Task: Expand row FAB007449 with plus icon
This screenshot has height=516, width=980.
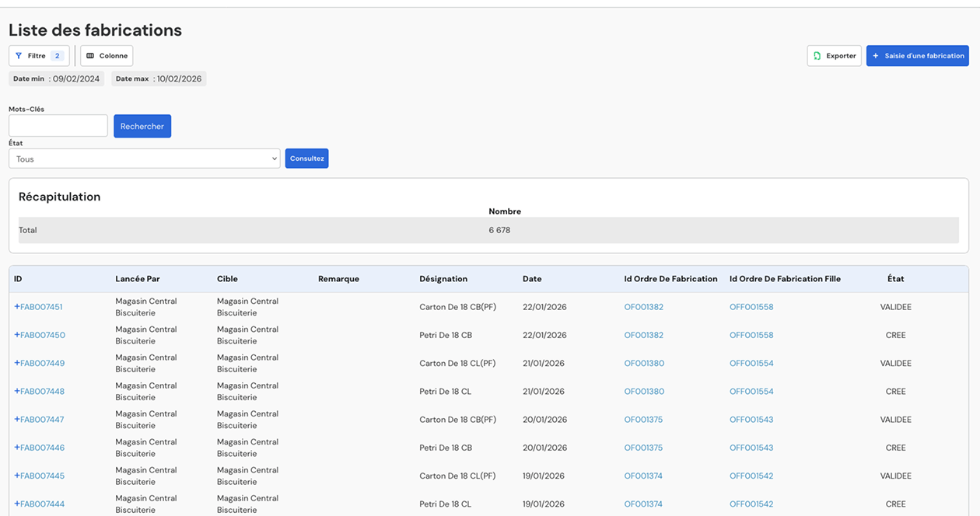Action: pos(17,363)
